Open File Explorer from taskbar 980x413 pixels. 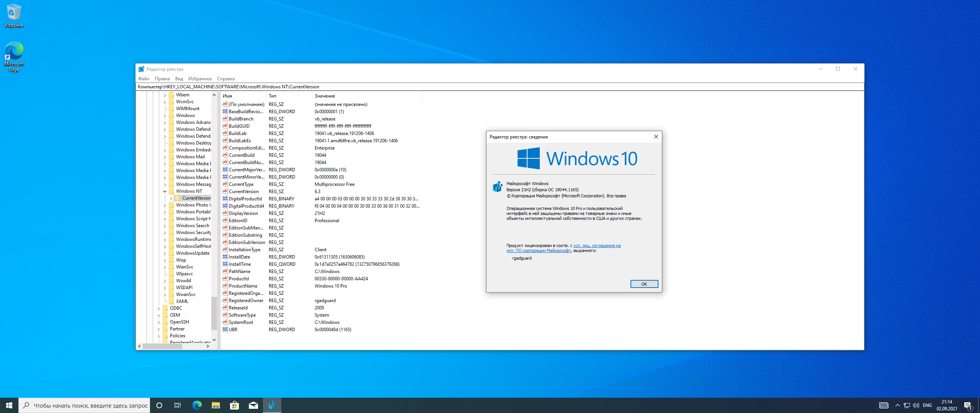(216, 405)
